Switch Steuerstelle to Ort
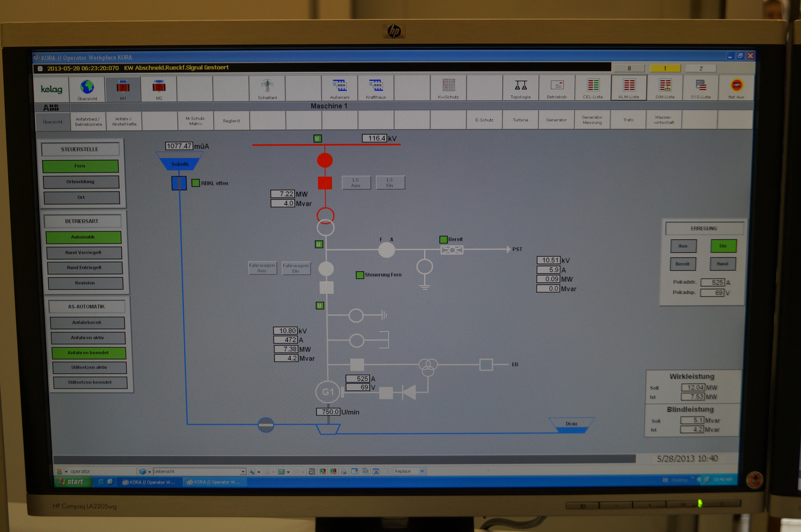The height and width of the screenshot is (532, 801). click(82, 198)
